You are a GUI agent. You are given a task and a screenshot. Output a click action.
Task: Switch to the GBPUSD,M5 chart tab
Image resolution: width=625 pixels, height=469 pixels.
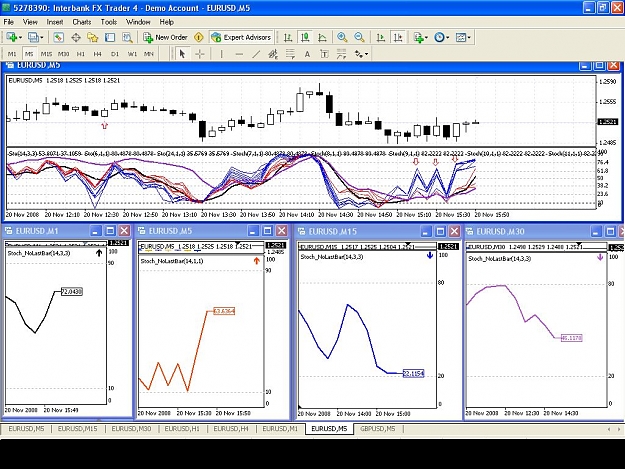coord(377,429)
